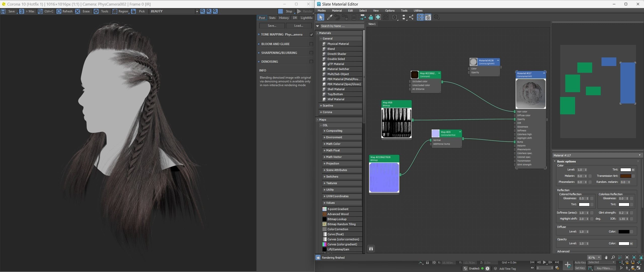Open Diffuse Color black swatch
This screenshot has width=644, height=272.
pyautogui.click(x=624, y=232)
